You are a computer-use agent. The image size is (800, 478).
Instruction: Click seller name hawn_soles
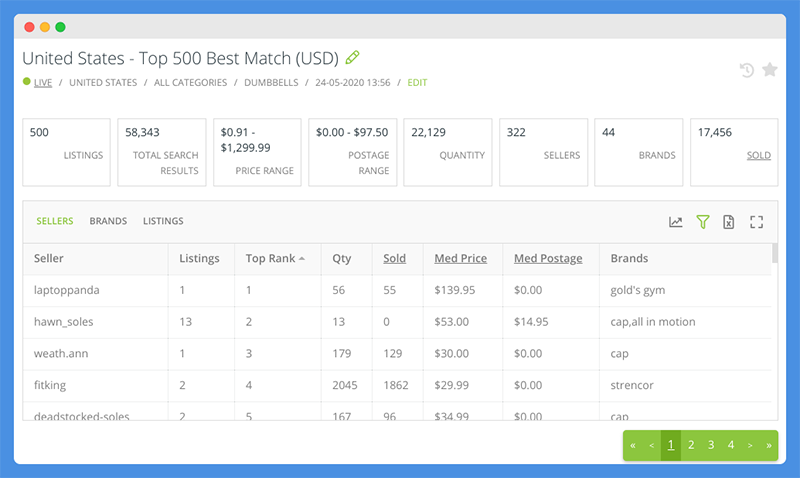click(63, 322)
